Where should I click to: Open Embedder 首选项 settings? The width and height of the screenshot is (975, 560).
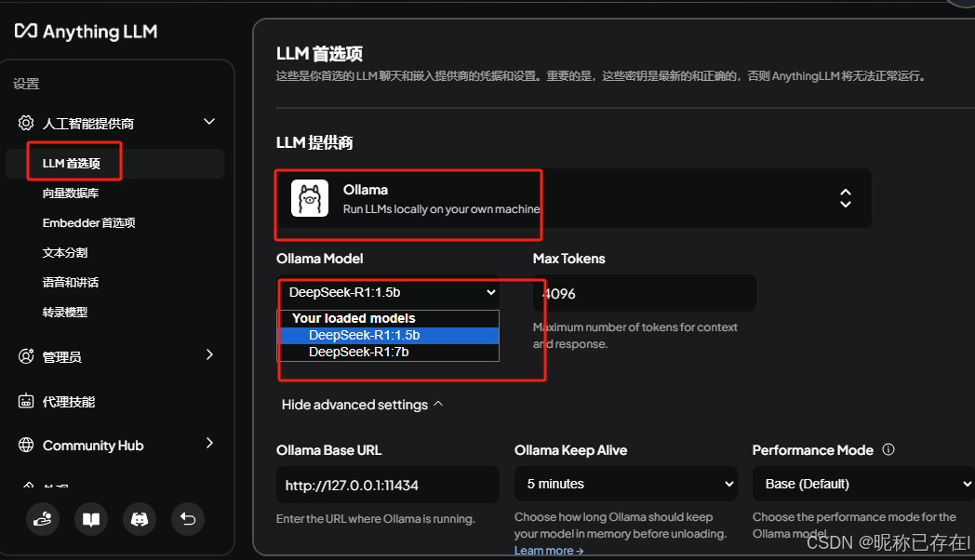pyautogui.click(x=88, y=222)
